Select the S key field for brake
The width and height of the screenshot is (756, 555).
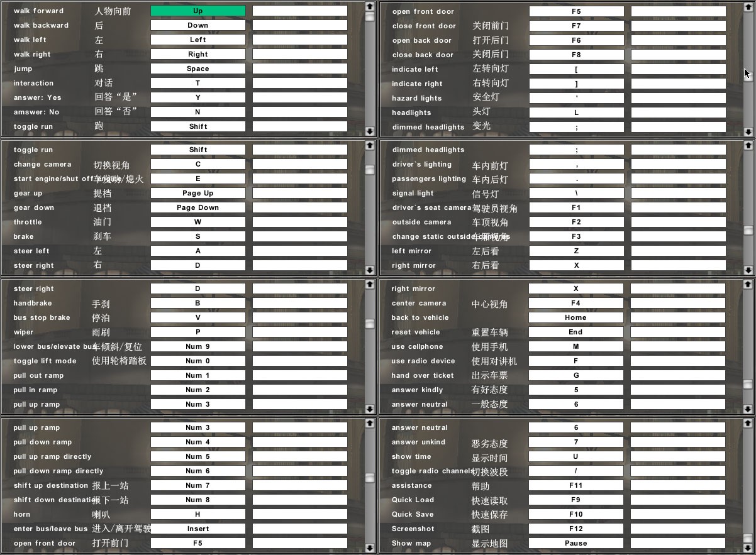point(198,236)
